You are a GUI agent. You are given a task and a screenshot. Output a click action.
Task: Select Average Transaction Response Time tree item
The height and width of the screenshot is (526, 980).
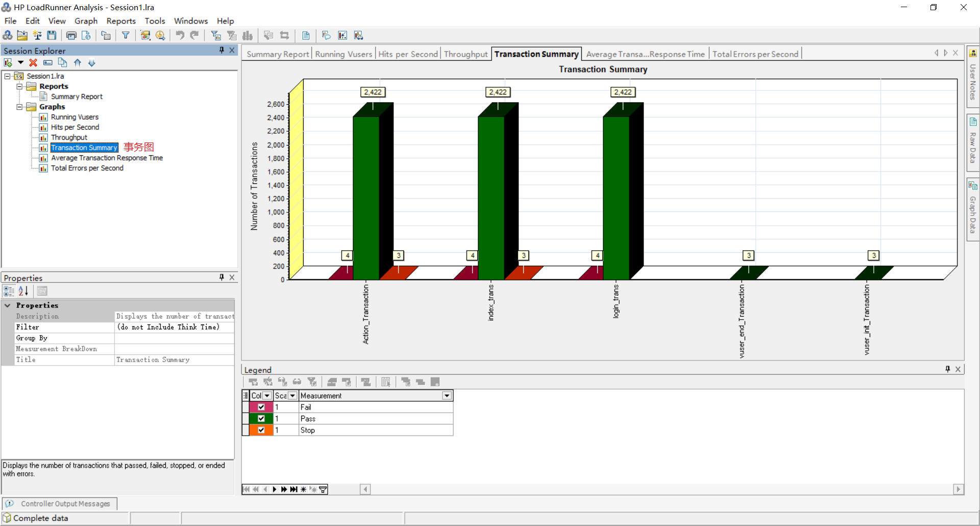[107, 158]
